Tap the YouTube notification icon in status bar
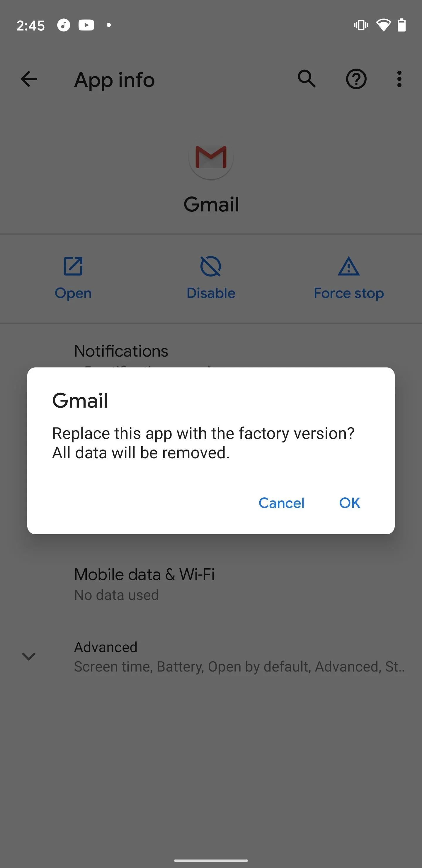422x868 pixels. coord(86,25)
